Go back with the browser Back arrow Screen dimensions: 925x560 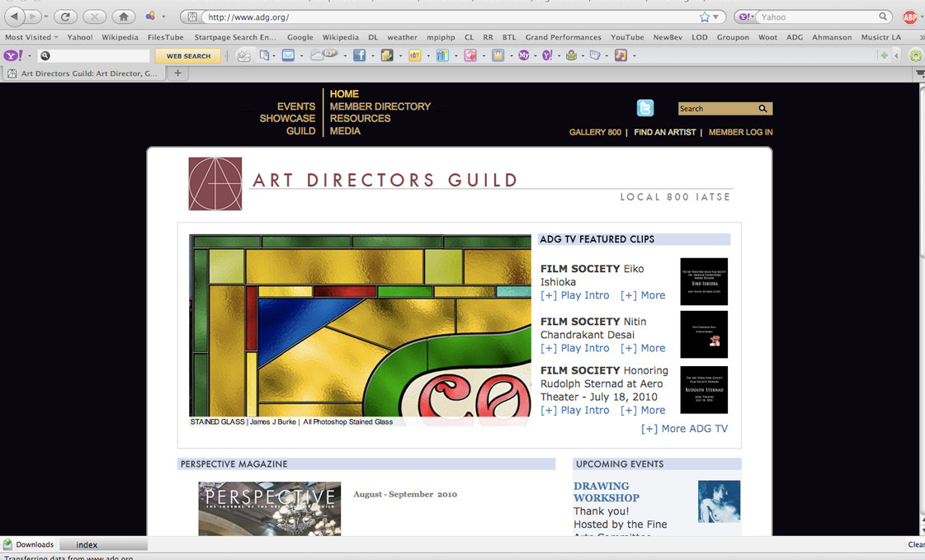tap(14, 16)
